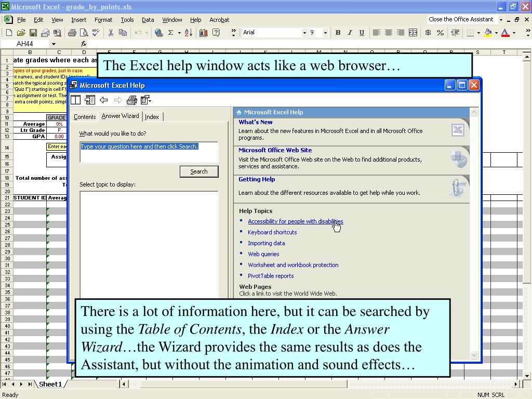Expand the Ask a Question box dropdown
Viewport: 532px width, 399px height.
tap(501, 20)
